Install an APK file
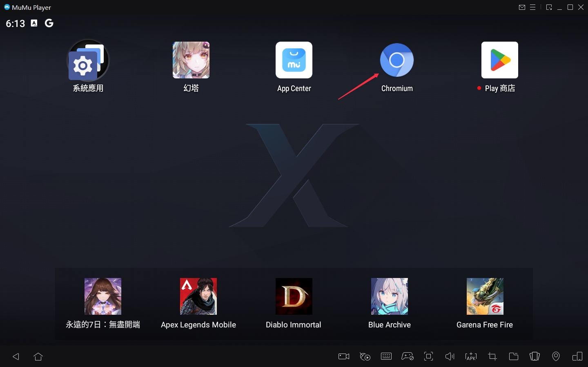This screenshot has width=588, height=367. click(471, 356)
